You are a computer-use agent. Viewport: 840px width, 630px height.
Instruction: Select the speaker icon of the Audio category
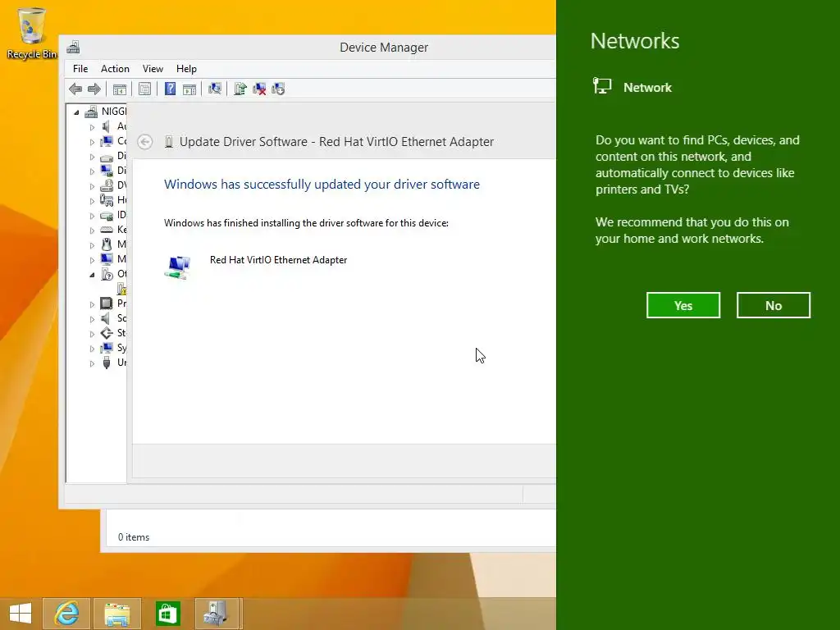coord(107,126)
